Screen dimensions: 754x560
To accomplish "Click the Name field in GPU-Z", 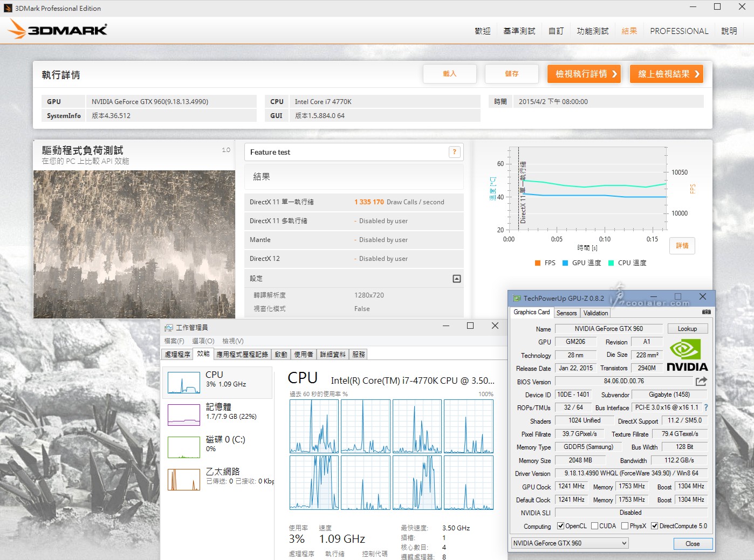I will pos(609,329).
